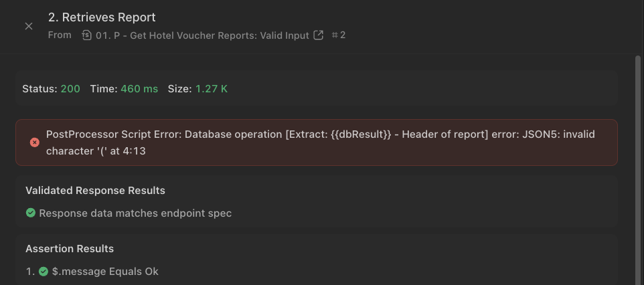This screenshot has height=285, width=644.
Task: Open the external link icon beside Valid Input
Action: click(318, 35)
